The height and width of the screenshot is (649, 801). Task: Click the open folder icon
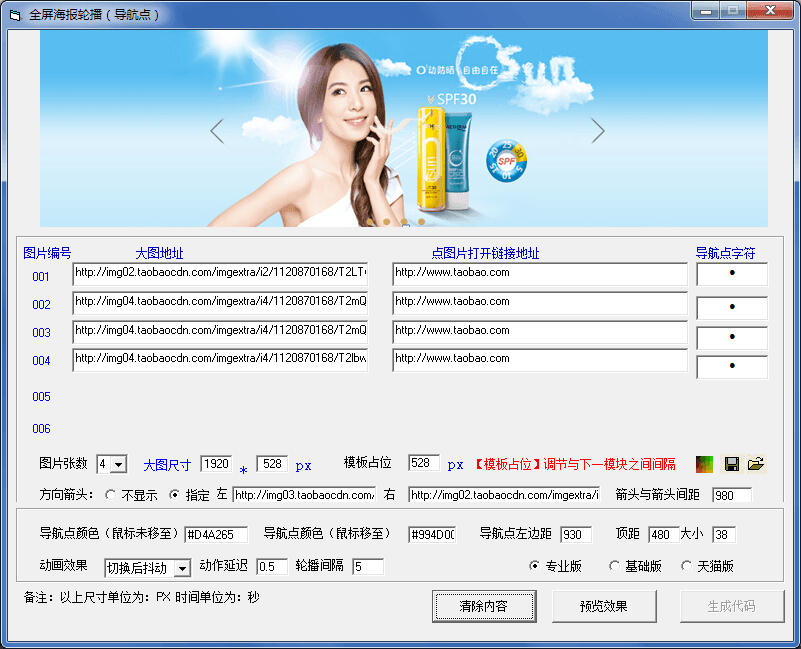756,464
